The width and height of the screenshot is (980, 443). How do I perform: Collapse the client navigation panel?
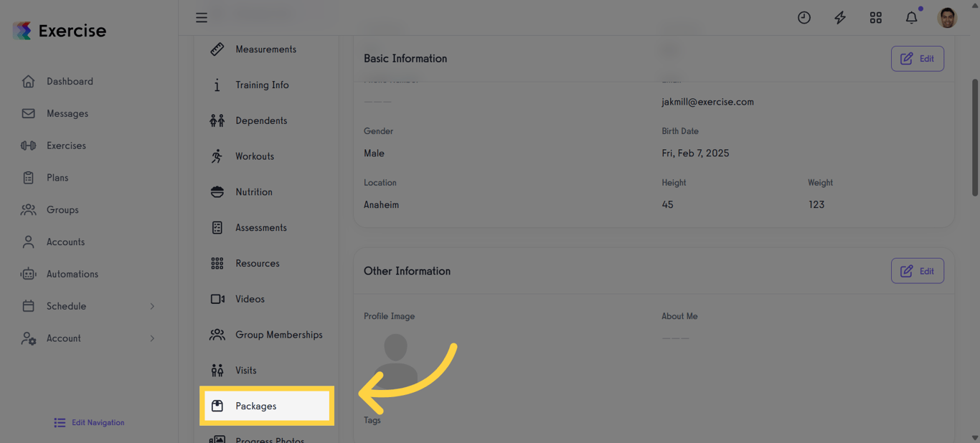tap(202, 17)
